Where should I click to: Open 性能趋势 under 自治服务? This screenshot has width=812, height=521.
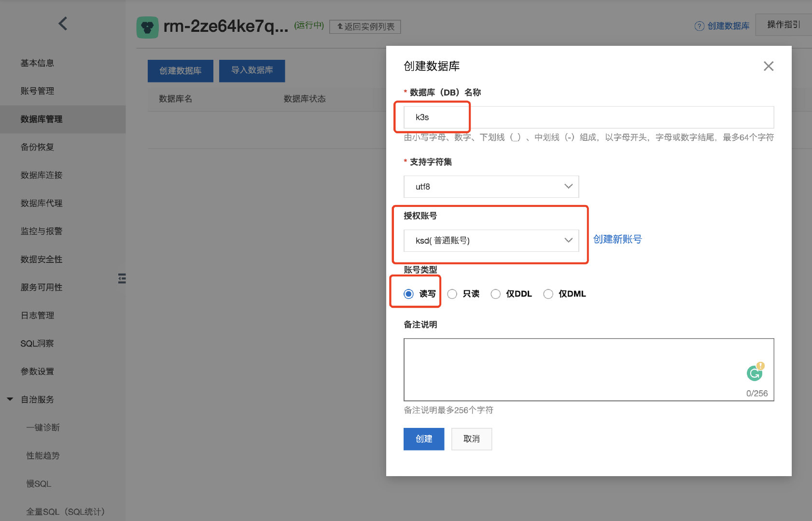pyautogui.click(x=43, y=455)
